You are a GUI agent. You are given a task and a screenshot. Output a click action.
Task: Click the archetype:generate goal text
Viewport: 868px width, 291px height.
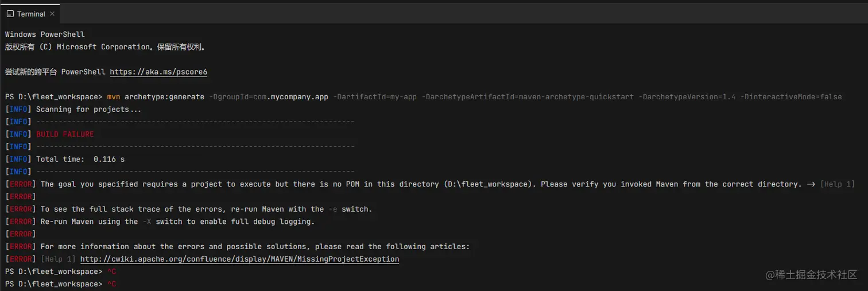pyautogui.click(x=164, y=97)
